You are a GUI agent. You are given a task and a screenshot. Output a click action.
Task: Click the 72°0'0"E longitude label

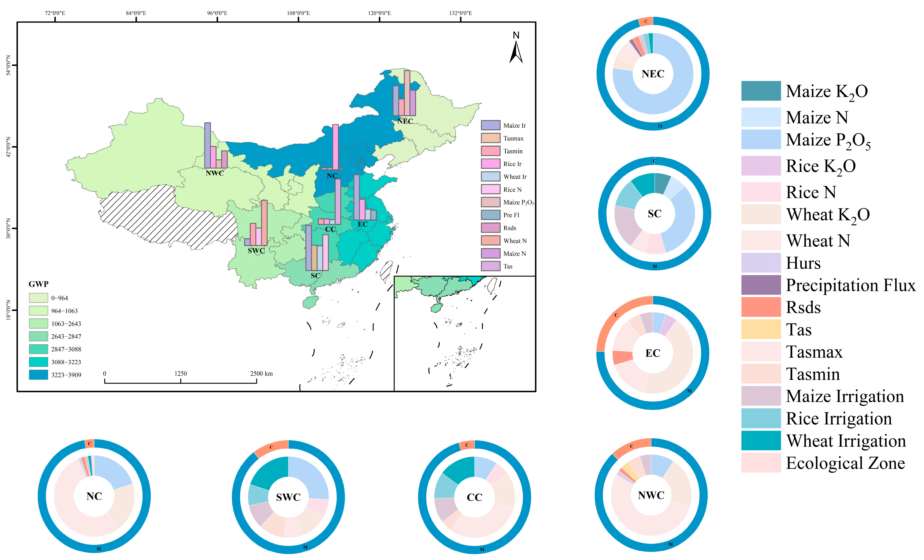(55, 13)
